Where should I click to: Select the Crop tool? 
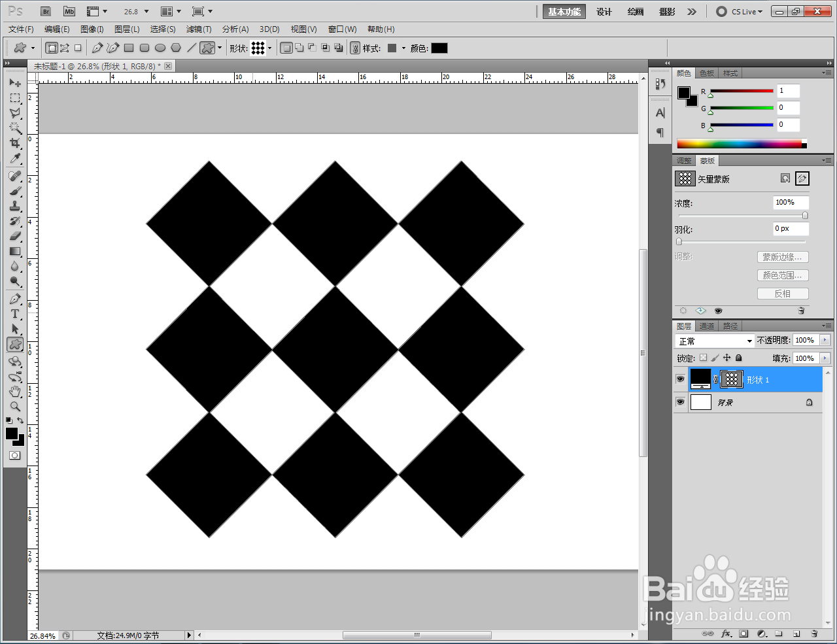[x=15, y=143]
